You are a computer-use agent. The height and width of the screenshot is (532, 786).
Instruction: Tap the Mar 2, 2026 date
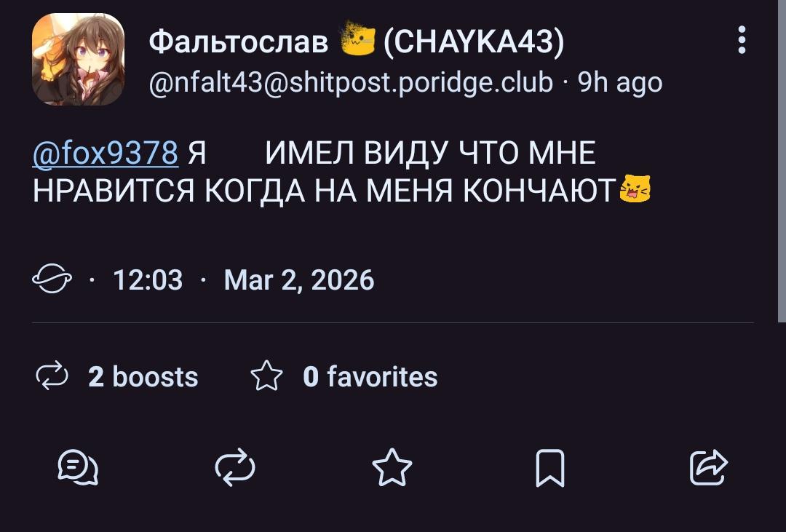tap(299, 279)
